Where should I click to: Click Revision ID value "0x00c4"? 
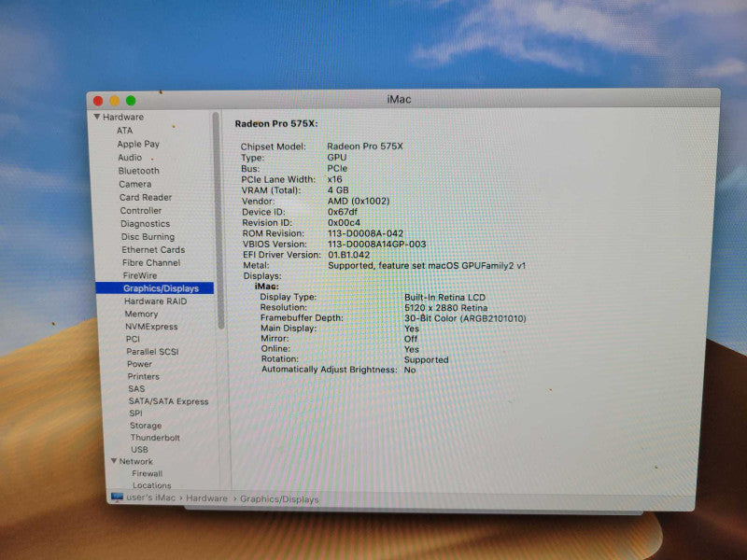(344, 222)
